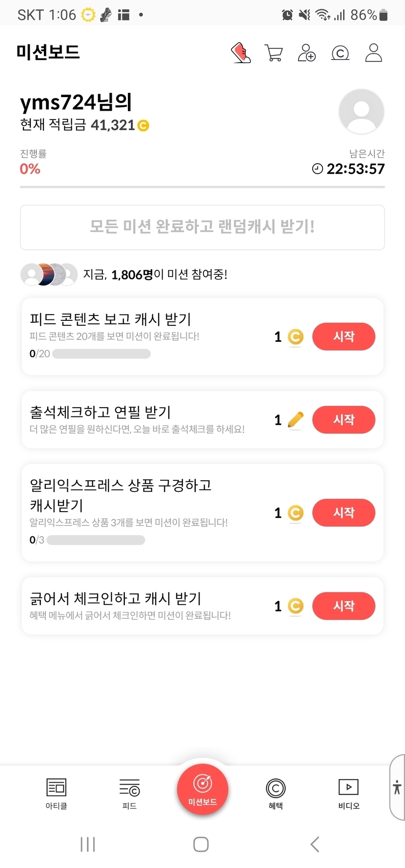
Task: Open the floating accessibility button
Action: (397, 787)
